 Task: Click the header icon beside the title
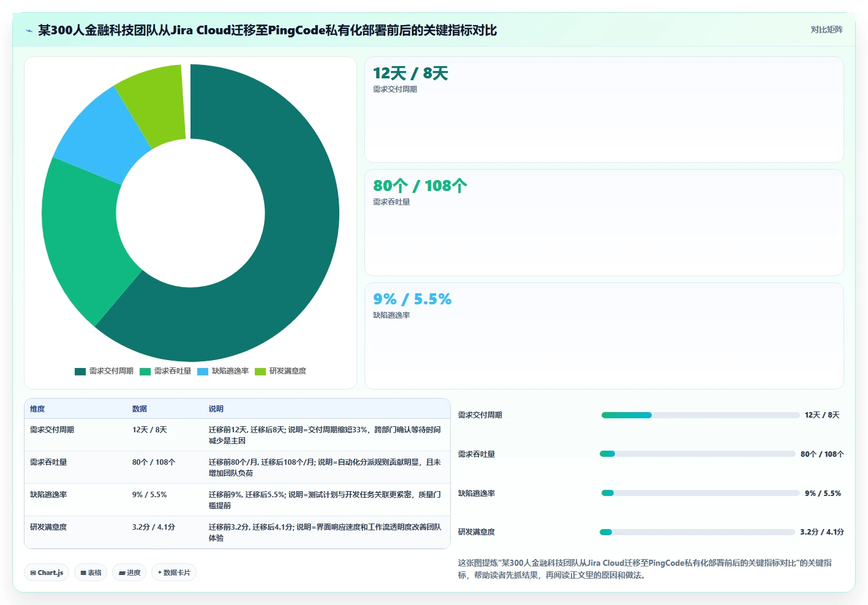click(29, 31)
